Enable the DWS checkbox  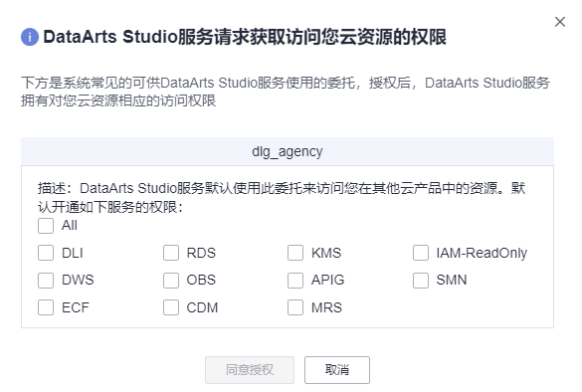46,281
